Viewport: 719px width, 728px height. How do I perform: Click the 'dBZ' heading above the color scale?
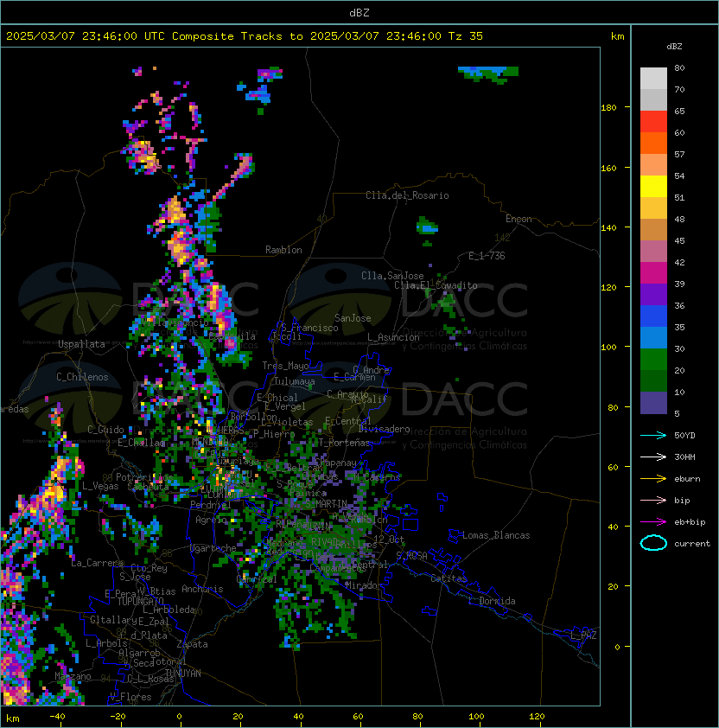point(674,47)
